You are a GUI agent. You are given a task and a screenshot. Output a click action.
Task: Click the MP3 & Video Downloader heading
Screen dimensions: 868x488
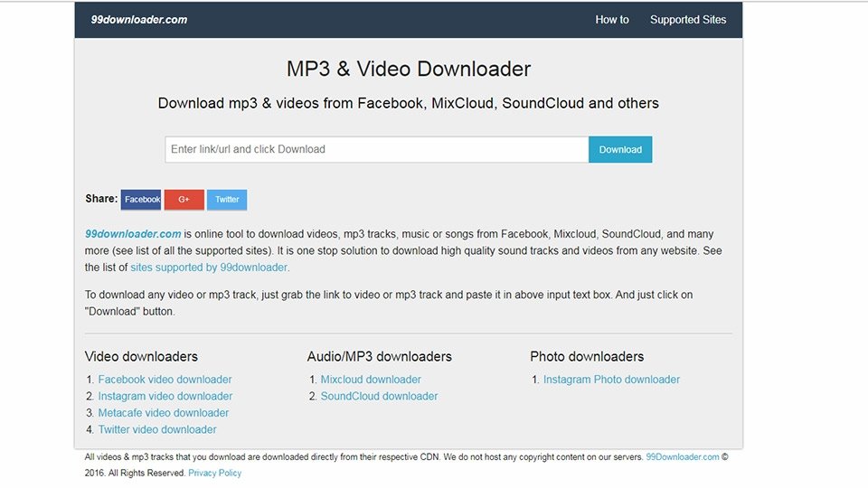(x=409, y=70)
